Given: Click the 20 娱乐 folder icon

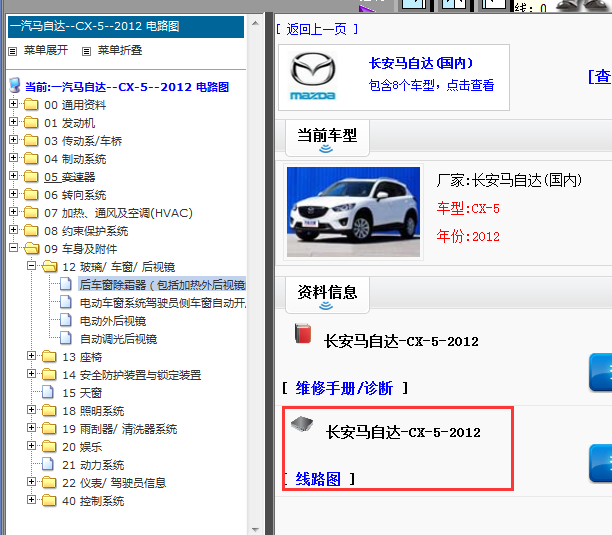Looking at the screenshot, I should pos(49,446).
